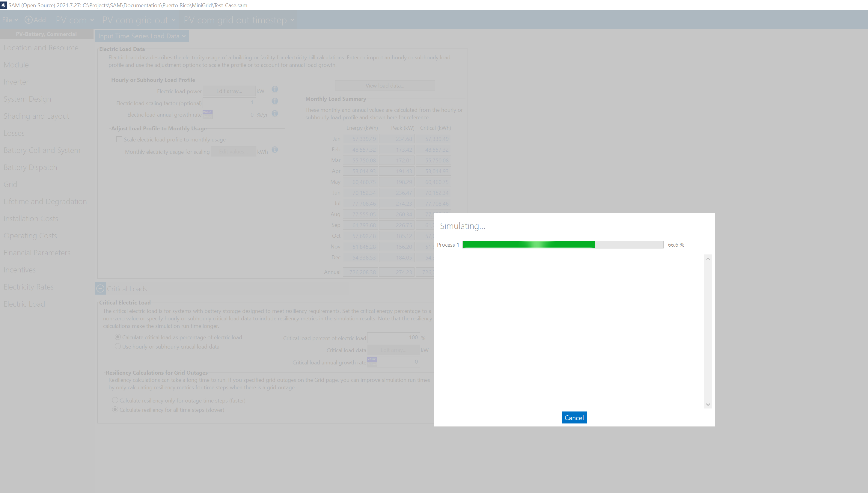Click the info icon for load scaling factor
The height and width of the screenshot is (493, 868).
pos(275,101)
